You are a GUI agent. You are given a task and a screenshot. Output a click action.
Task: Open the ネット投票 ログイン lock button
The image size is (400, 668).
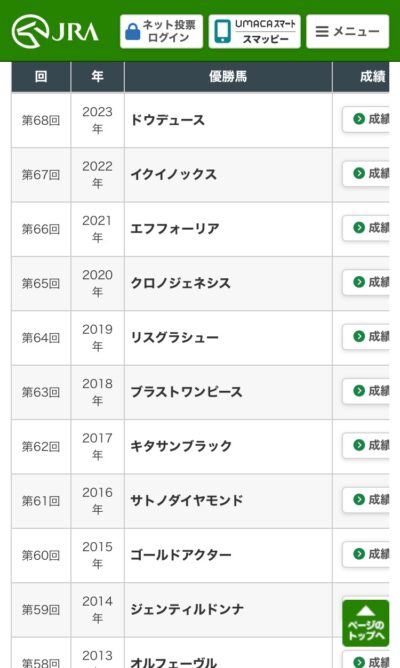click(x=161, y=32)
